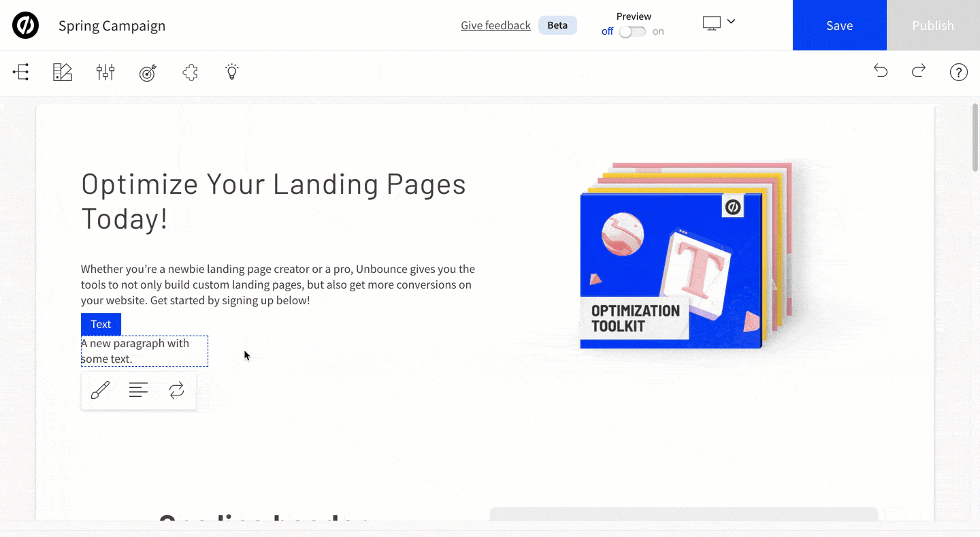Screen dimensions: 980x537
Task: Click the 'off' preview label
Action: (607, 31)
